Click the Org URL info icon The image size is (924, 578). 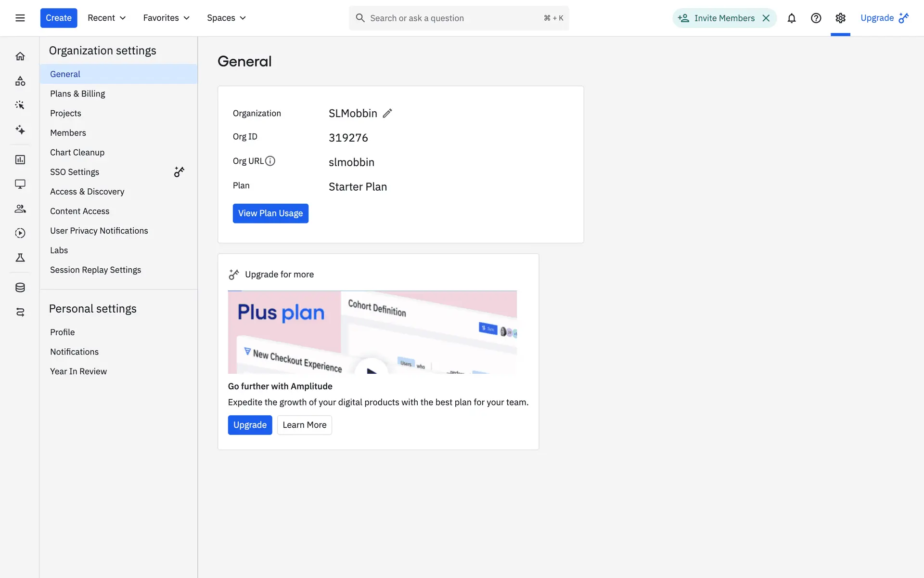(270, 161)
